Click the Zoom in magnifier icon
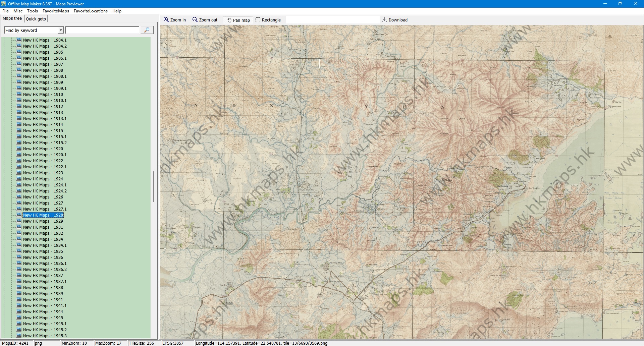The width and height of the screenshot is (644, 346). coord(166,20)
